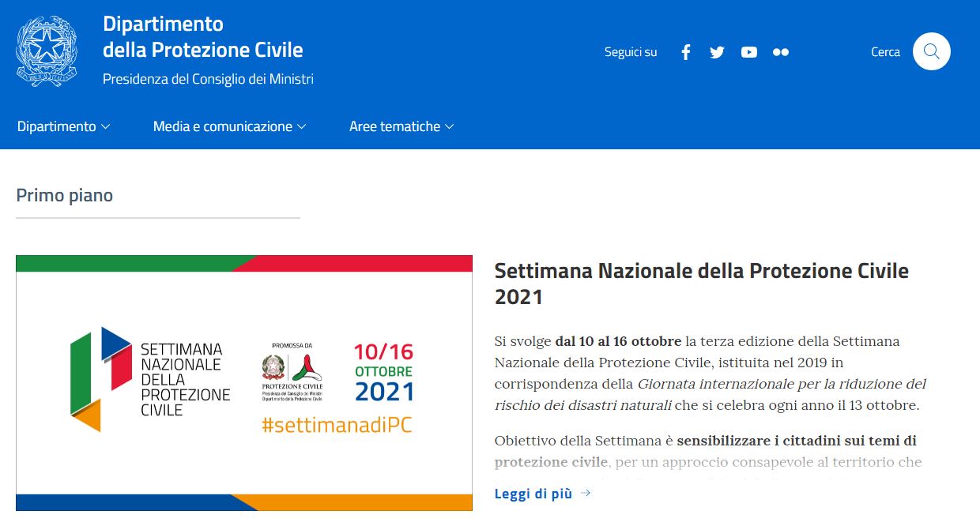Image resolution: width=980 pixels, height=526 pixels.
Task: Click the Italian Republic emblem logo
Action: [47, 51]
